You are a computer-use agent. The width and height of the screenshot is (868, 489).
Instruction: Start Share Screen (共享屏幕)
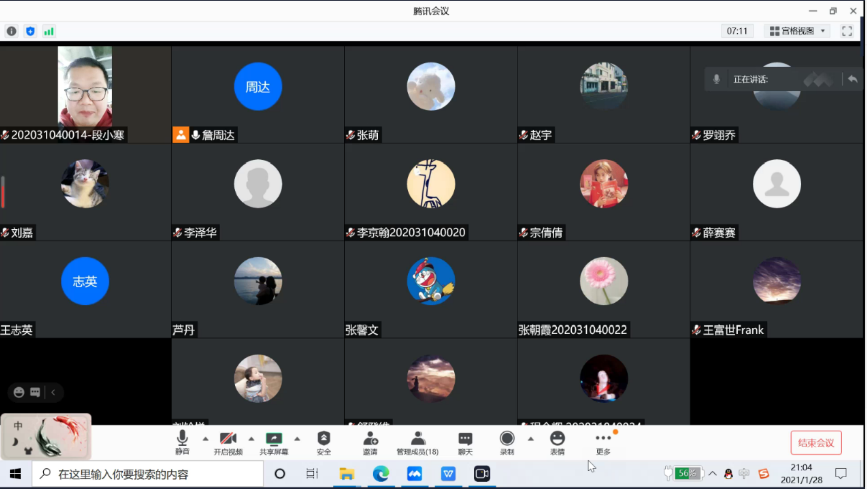point(274,442)
